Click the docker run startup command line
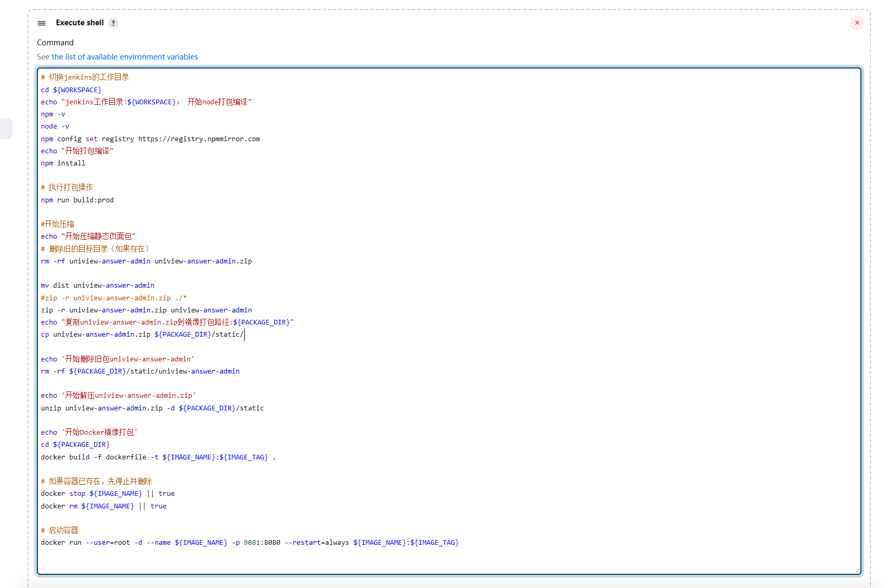The height and width of the screenshot is (588, 892). (x=250, y=542)
